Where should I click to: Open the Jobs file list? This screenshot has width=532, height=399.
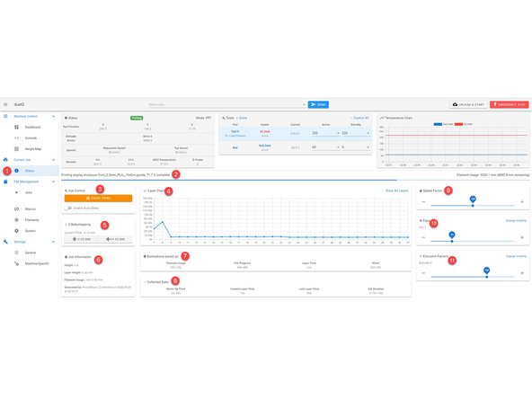29,192
